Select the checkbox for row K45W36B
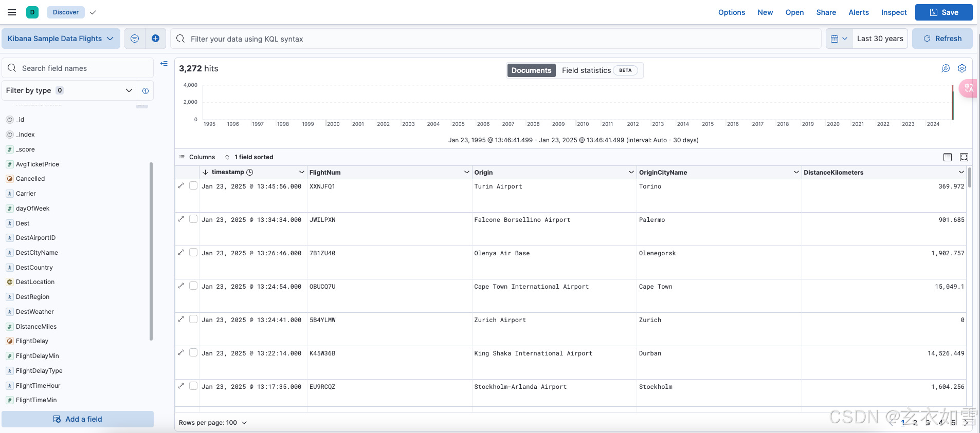Screen dimensions: 980x433 tap(193, 352)
